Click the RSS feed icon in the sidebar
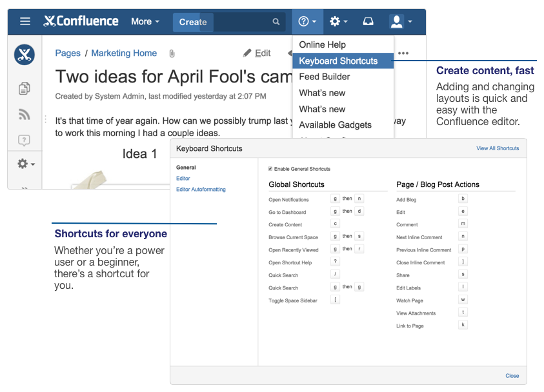The width and height of the screenshot is (544, 392). tap(24, 113)
